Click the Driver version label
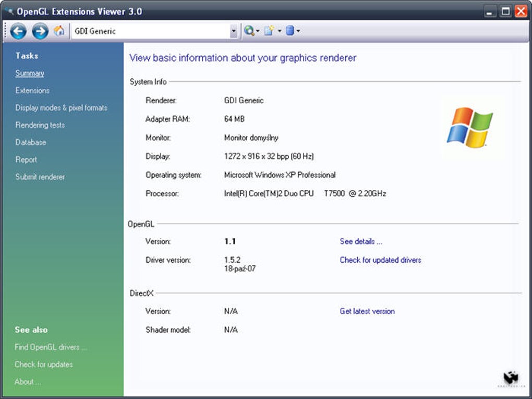Viewport: 532px width, 399px height. pyautogui.click(x=168, y=260)
